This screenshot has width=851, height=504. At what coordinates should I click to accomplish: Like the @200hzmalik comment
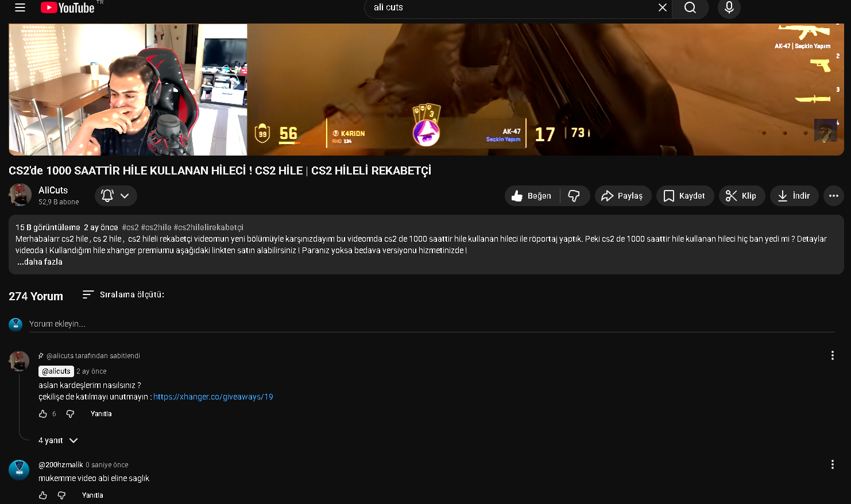[43, 495]
